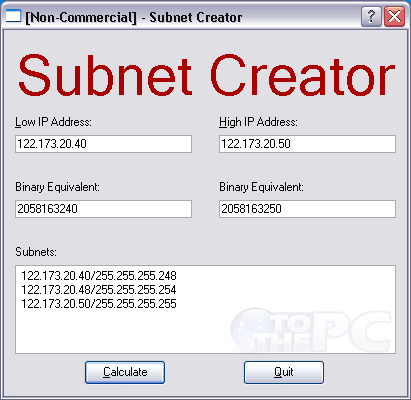Image resolution: width=411 pixels, height=400 pixels.
Task: Click the field showing 2058163250
Action: point(307,209)
